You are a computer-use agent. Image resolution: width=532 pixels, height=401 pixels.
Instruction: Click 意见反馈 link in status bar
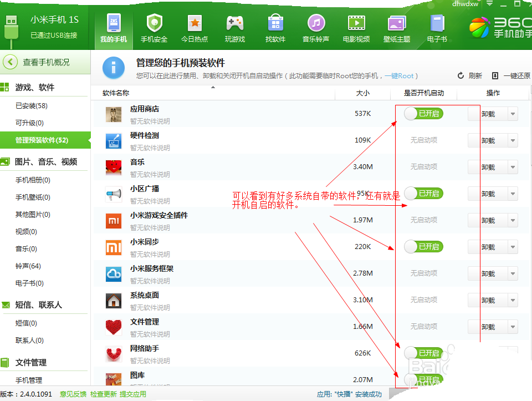[73, 394]
